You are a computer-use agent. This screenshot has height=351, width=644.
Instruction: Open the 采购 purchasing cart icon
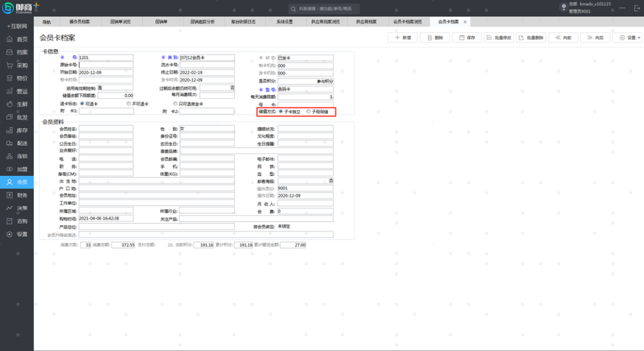[10, 66]
